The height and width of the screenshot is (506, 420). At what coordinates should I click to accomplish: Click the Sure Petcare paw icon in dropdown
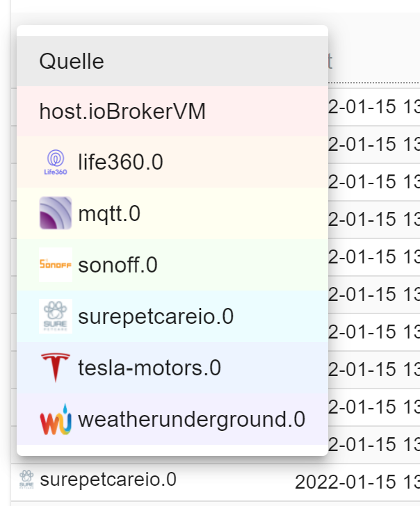pos(56,316)
